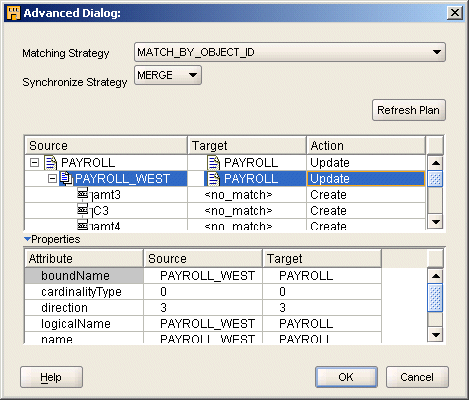Click the Advanced Dialog title bar icon
The width and height of the screenshot is (469, 400).
tap(14, 13)
